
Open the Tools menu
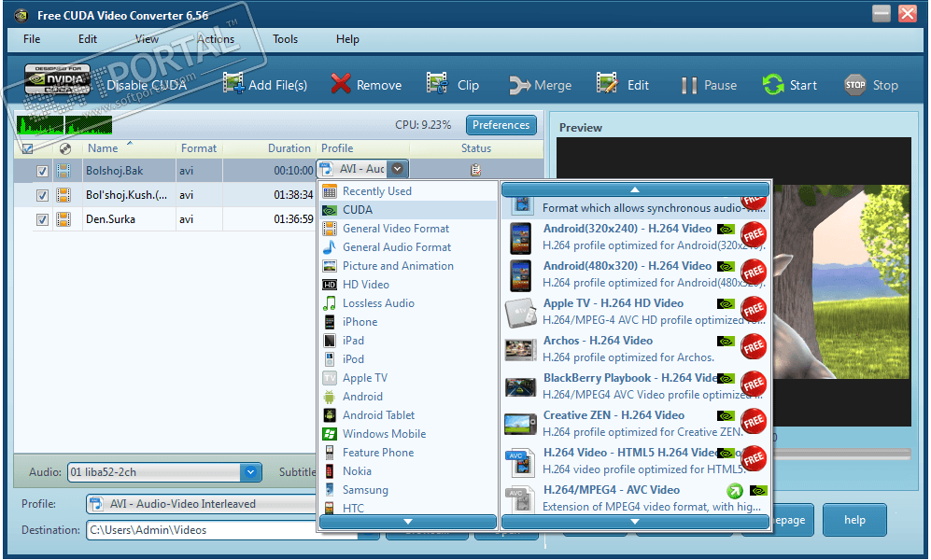click(285, 39)
